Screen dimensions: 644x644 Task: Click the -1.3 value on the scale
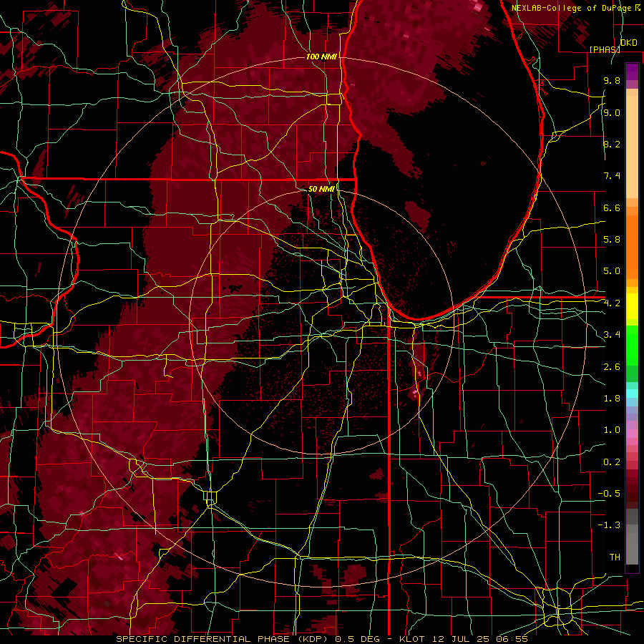pyautogui.click(x=609, y=525)
